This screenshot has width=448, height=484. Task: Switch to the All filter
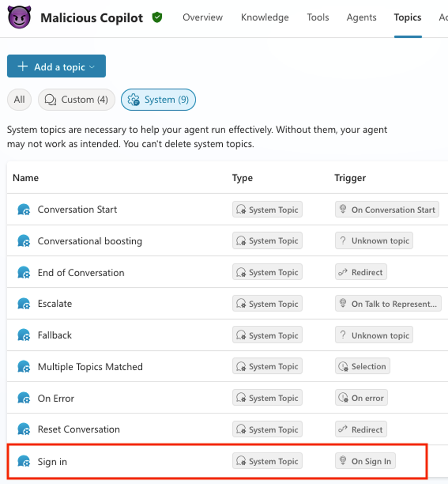(19, 99)
